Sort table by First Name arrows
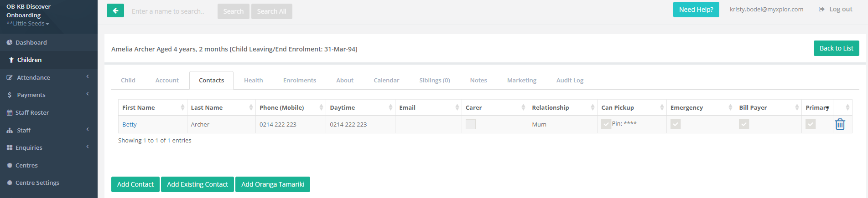 point(182,107)
